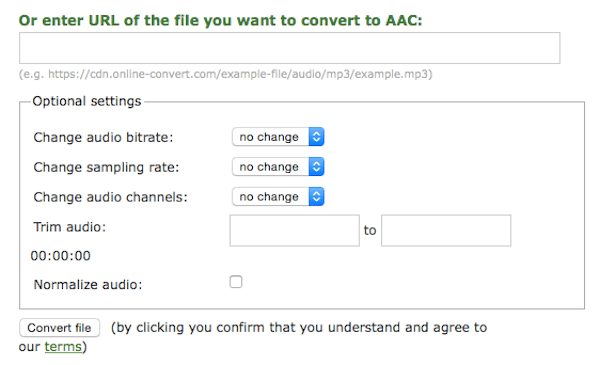Click the Convert file button
600x365 pixels.
60,328
